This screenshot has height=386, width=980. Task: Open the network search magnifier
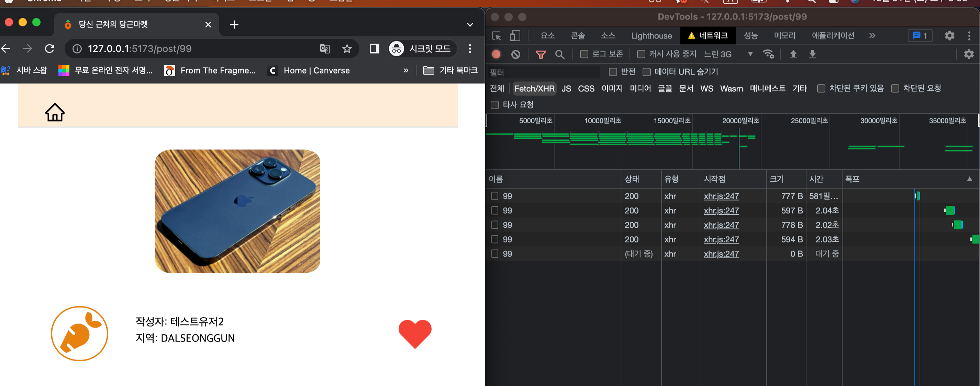tap(560, 54)
